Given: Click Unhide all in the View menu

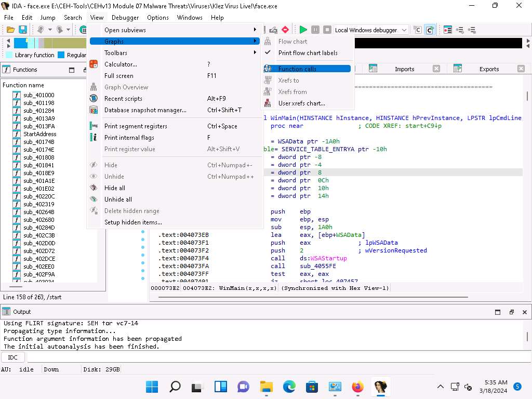Looking at the screenshot, I should [118, 199].
